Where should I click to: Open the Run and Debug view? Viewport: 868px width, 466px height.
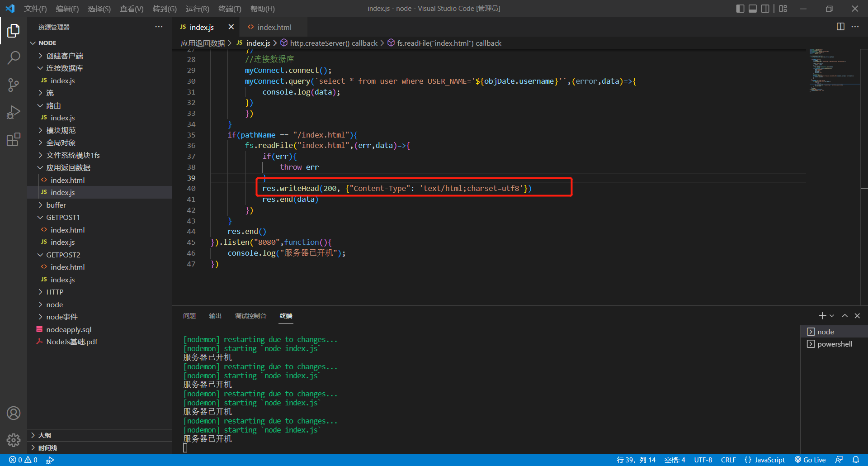click(x=14, y=112)
